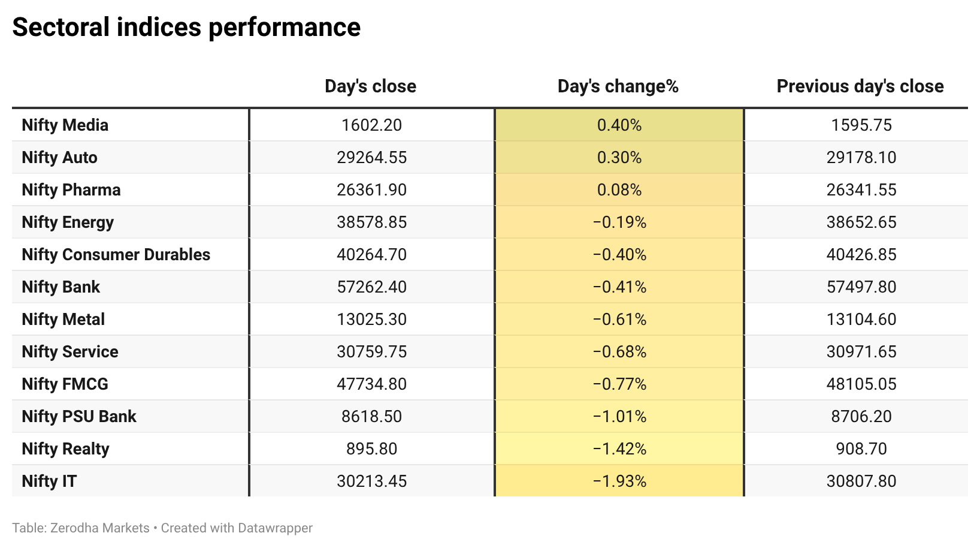Select the Nifty Media row label

65,125
